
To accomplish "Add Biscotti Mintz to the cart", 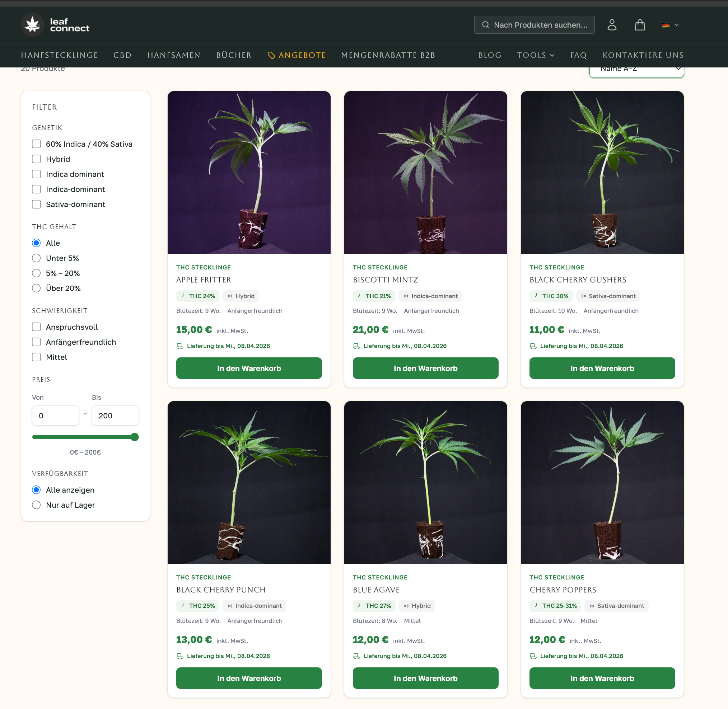I will (425, 368).
